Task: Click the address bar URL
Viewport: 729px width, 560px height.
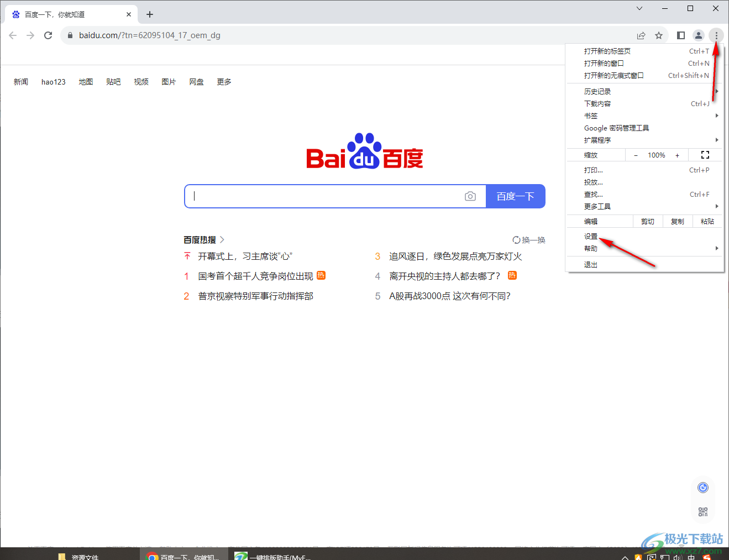Action: pyautogui.click(x=150, y=35)
